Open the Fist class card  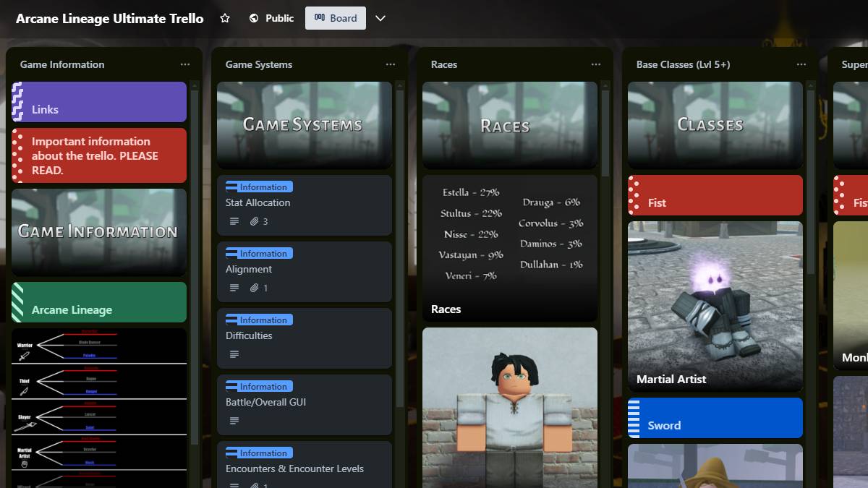(715, 195)
